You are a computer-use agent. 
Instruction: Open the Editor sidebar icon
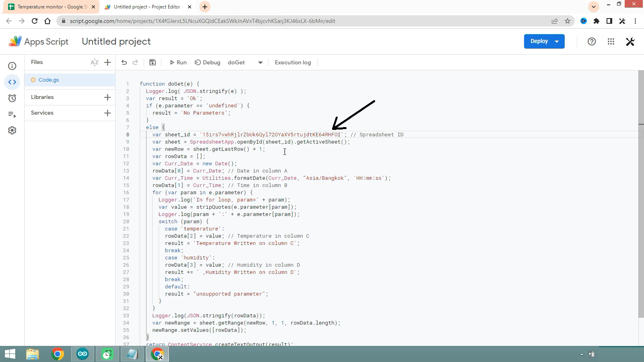point(12,82)
